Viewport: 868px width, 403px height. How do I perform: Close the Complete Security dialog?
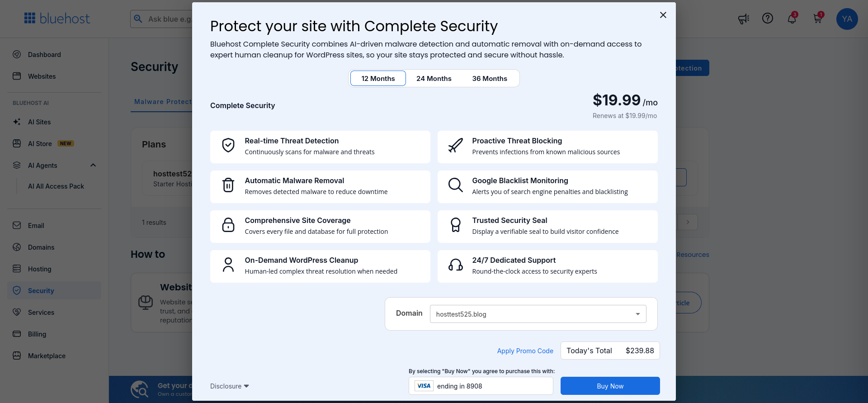663,15
